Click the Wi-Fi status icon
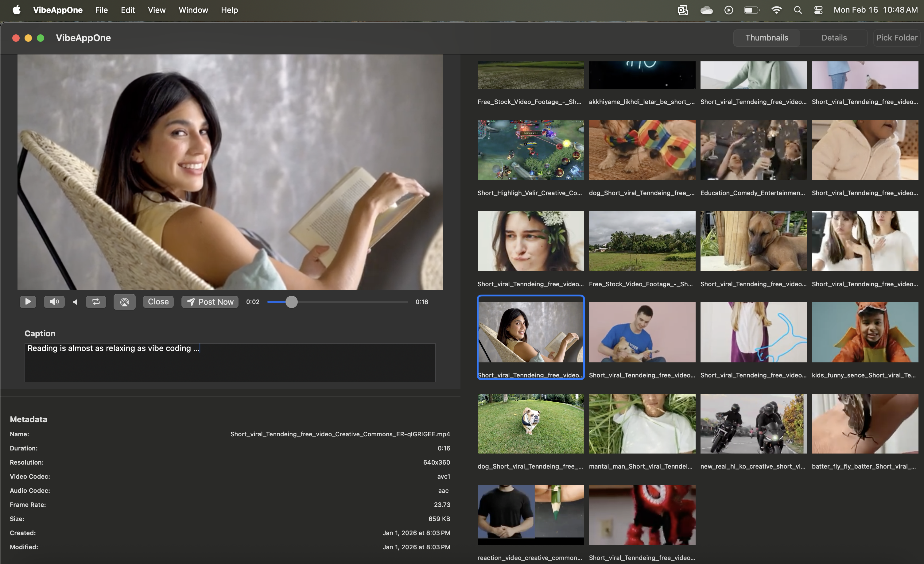924x564 pixels. pyautogui.click(x=776, y=10)
